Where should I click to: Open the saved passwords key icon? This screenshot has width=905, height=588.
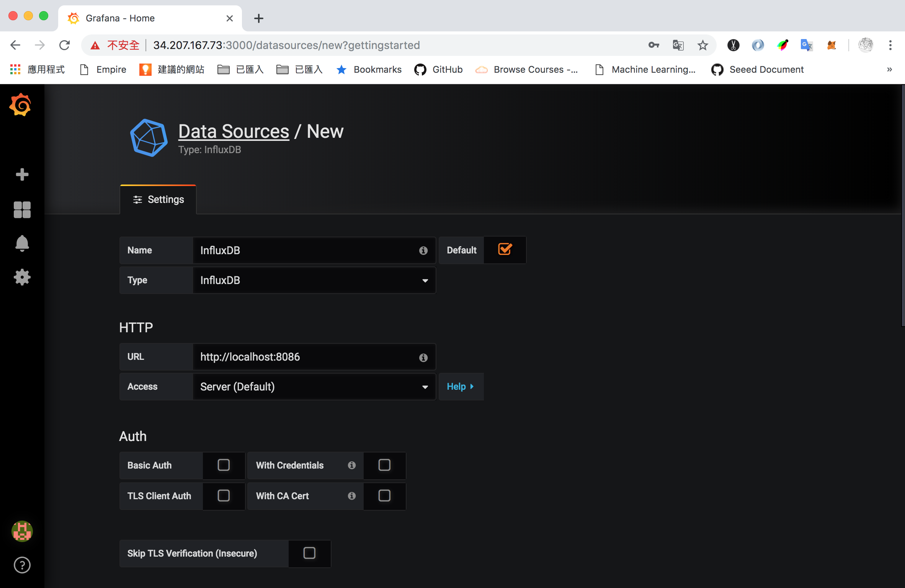(654, 45)
